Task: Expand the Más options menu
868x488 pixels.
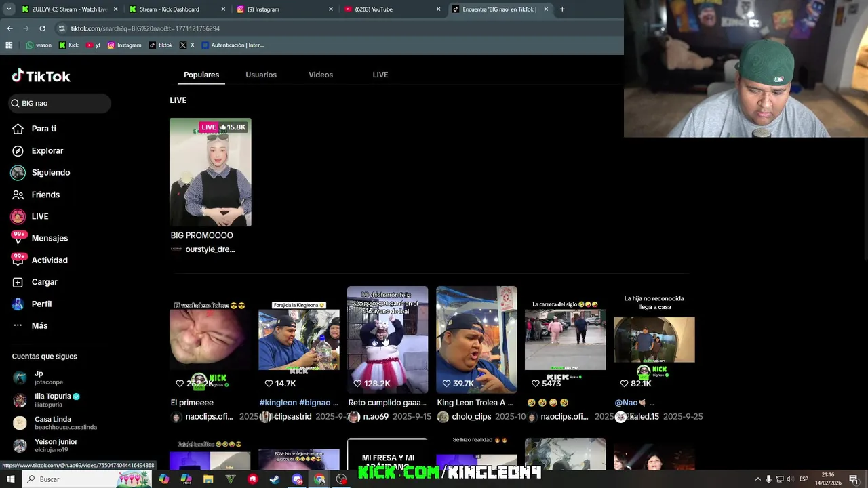Action: coord(30,325)
